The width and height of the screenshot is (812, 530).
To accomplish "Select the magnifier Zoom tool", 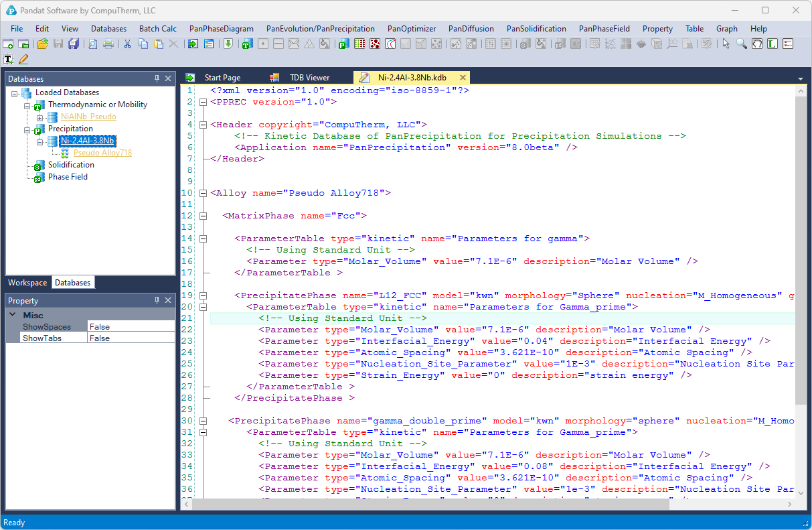I will tap(742, 44).
